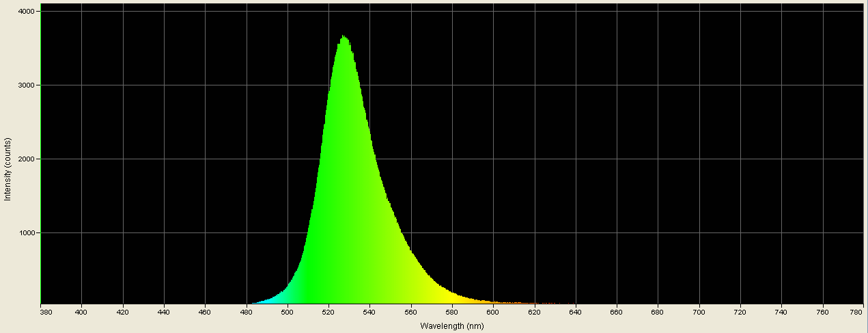
Task: Click the 420 wavelength tick label
Action: (x=123, y=312)
